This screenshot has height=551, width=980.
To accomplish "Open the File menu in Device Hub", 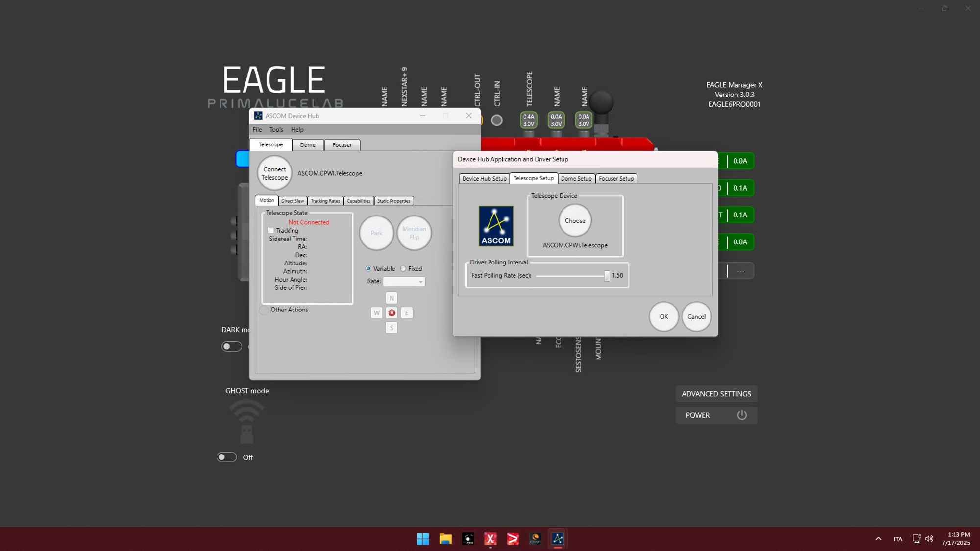I will pyautogui.click(x=257, y=130).
